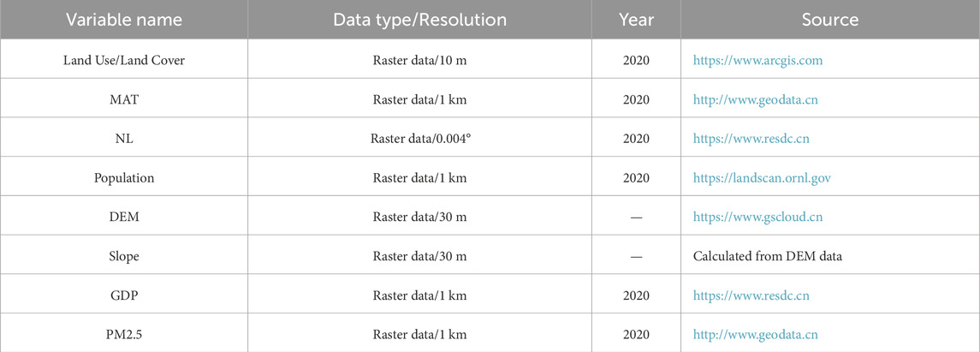This screenshot has width=980, height=352.
Task: Click the "Slope" variable name cell
Action: click(123, 257)
